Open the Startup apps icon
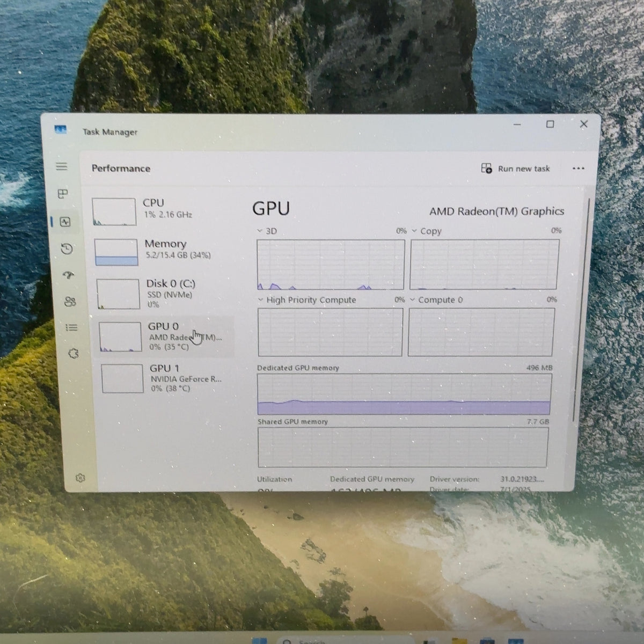The height and width of the screenshot is (644, 644). [69, 275]
